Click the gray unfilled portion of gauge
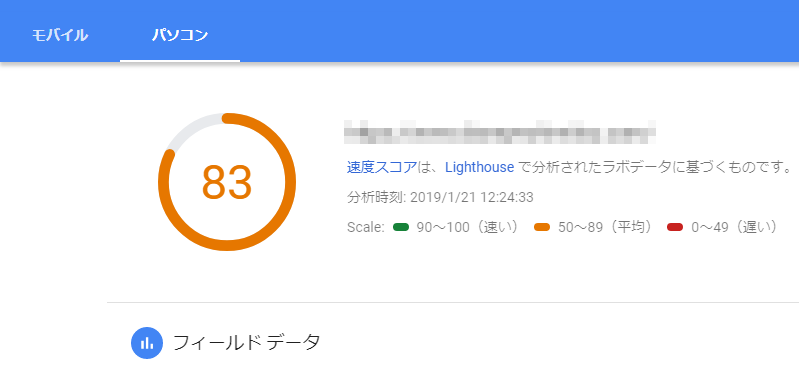 (x=191, y=129)
